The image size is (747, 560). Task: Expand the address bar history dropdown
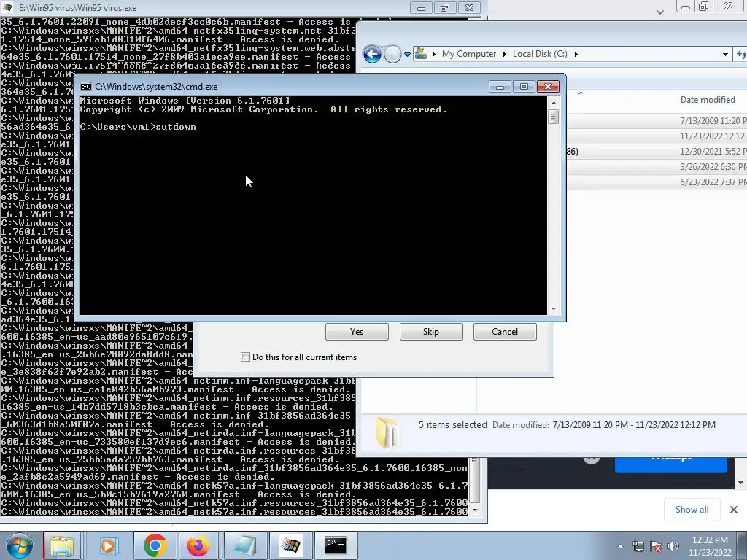726,54
